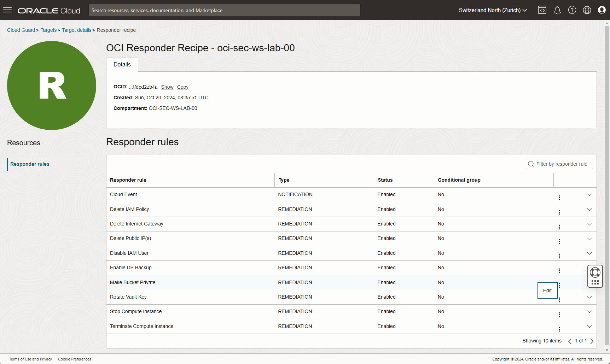Open actions menu for Terminate Compute Instance rule
Viewport: 610px width, 364px height.
tap(559, 329)
